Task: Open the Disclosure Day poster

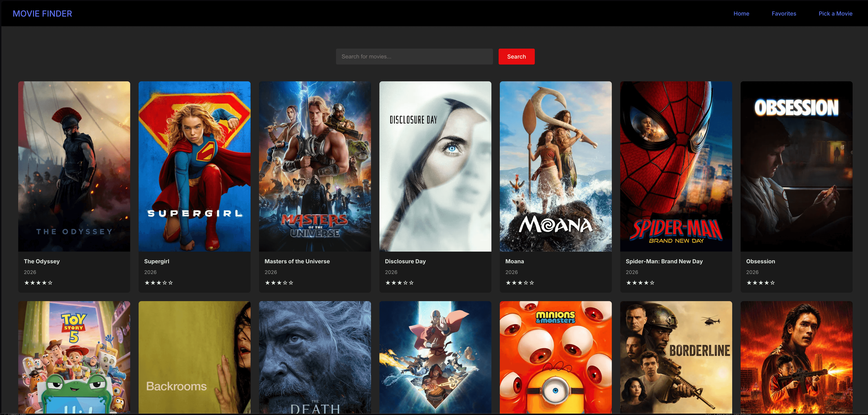Action: tap(435, 166)
